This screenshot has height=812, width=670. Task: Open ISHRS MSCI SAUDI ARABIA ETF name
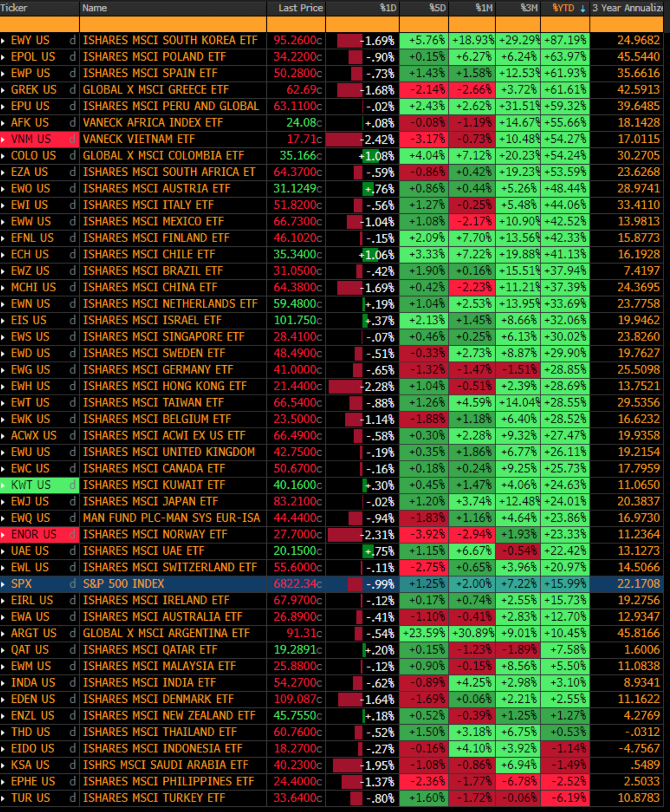[166, 765]
